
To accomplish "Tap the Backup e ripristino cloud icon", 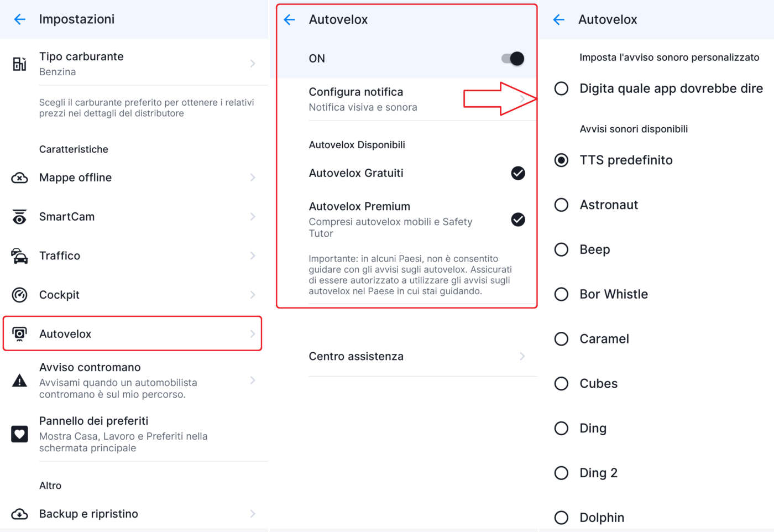I will (19, 514).
